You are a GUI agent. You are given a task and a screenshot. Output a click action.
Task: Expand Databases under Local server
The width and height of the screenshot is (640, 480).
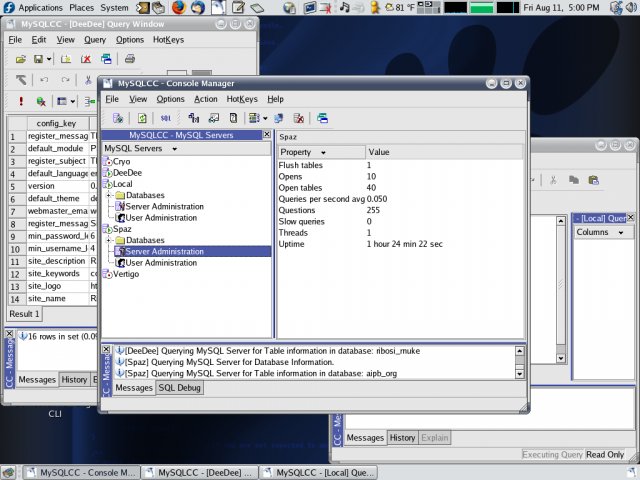coord(109,195)
